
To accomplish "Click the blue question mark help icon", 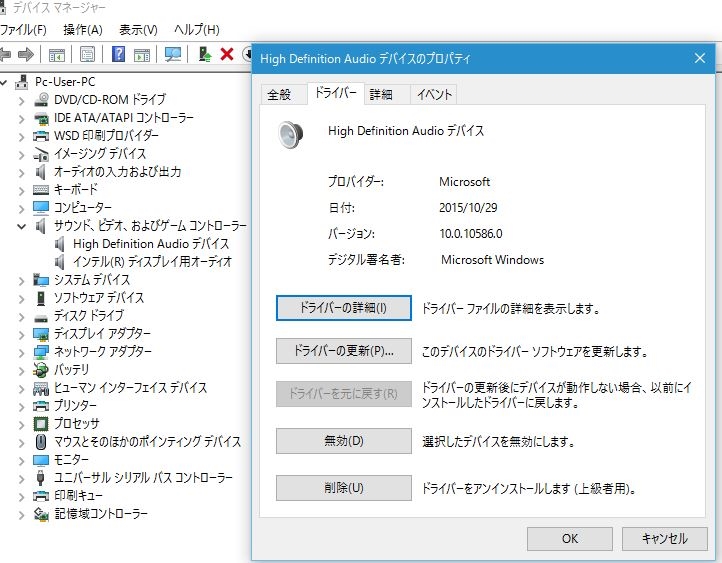I will tap(118, 54).
